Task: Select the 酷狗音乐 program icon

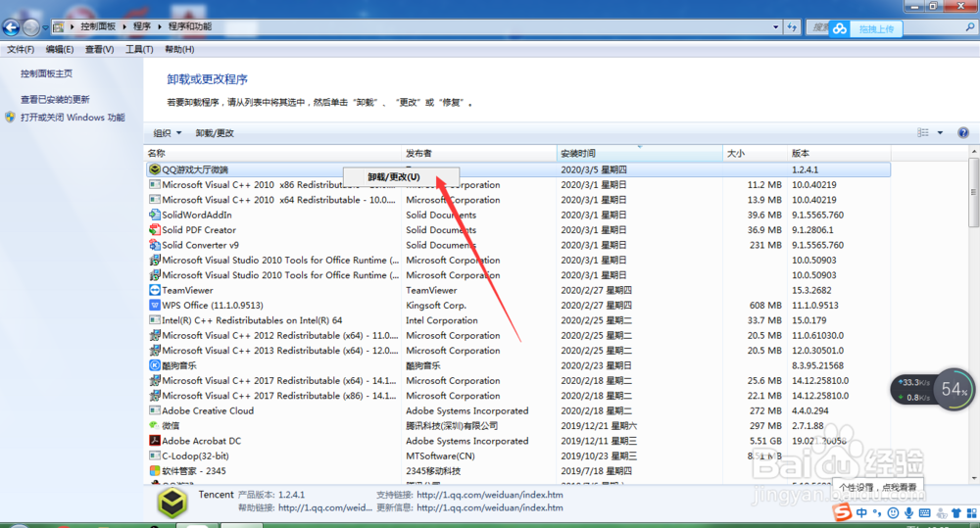Action: [155, 365]
